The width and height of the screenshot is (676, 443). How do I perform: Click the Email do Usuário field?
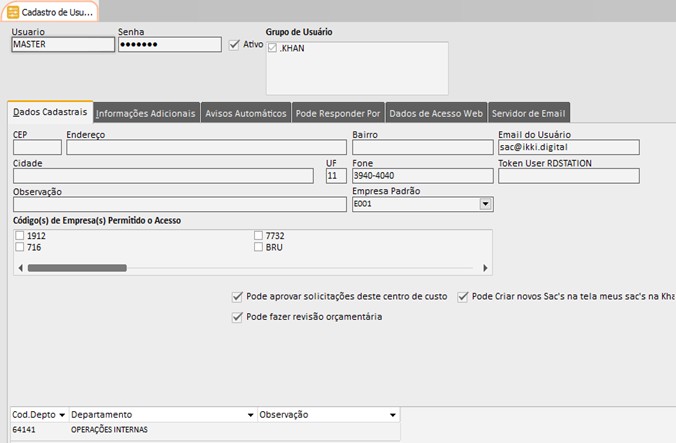(x=569, y=147)
